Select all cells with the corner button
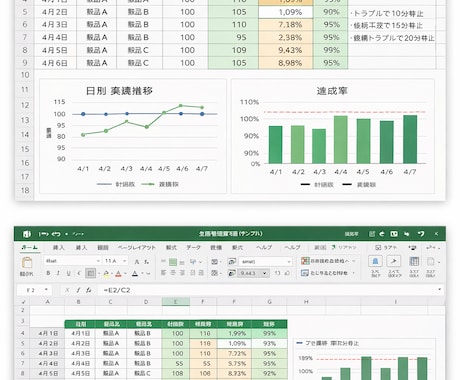 coord(23,302)
